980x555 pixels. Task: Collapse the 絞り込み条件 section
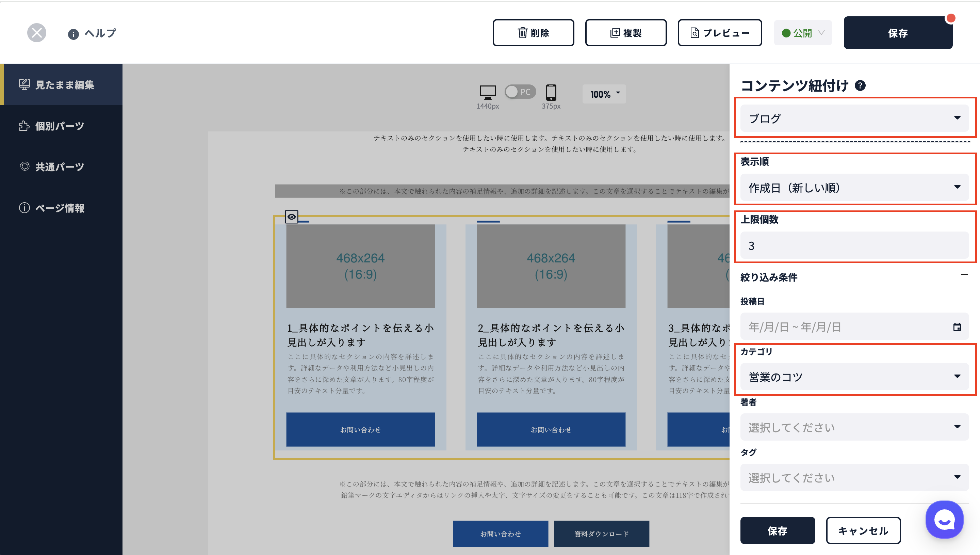coord(964,275)
